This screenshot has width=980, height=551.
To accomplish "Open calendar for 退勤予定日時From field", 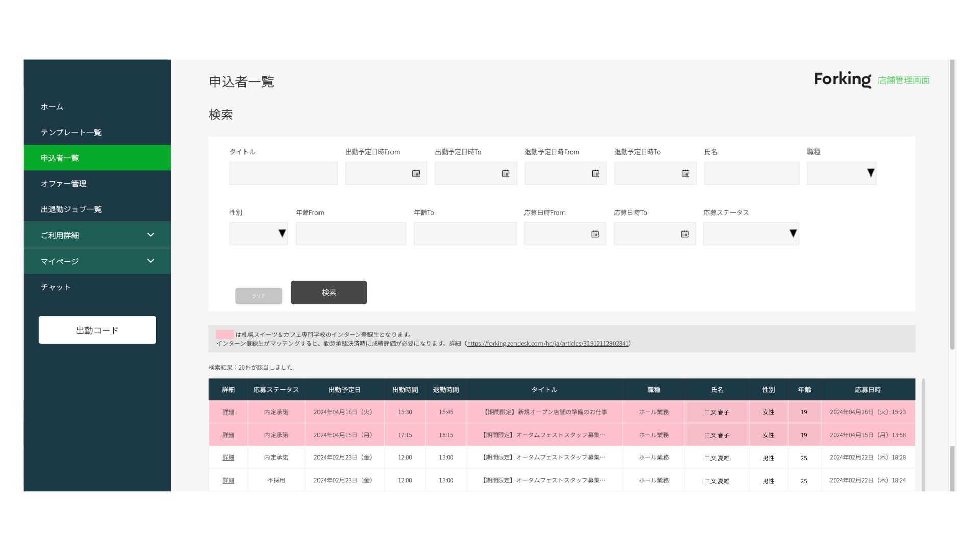I will [595, 173].
